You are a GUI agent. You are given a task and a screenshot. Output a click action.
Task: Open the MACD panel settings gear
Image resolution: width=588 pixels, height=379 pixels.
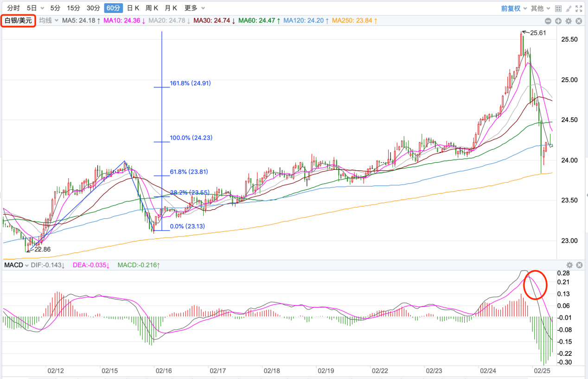click(569, 265)
